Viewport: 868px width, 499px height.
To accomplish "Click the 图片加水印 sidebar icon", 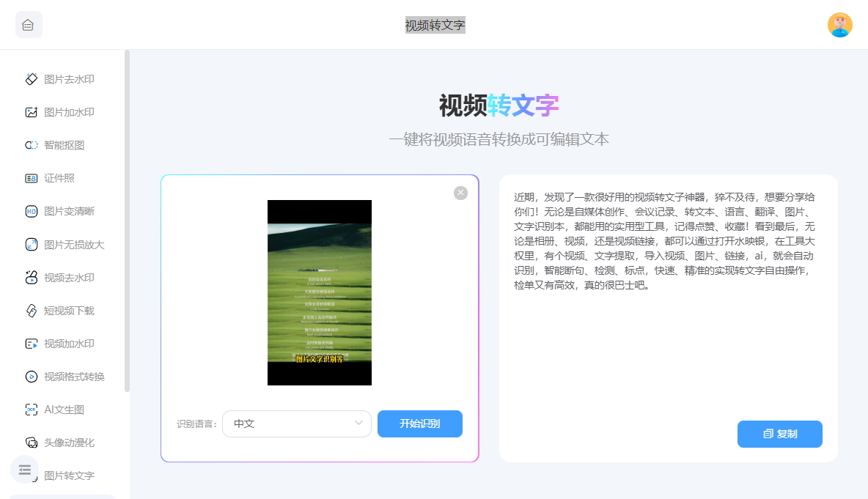I will [x=31, y=112].
